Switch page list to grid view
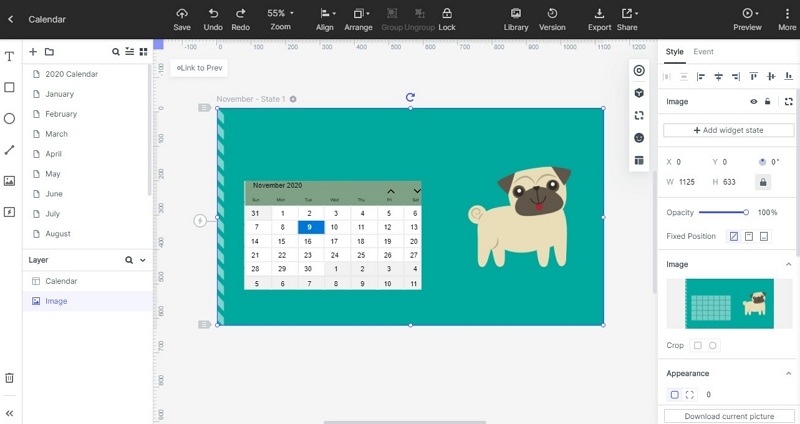Viewport: 800px width, 424px height. click(143, 52)
